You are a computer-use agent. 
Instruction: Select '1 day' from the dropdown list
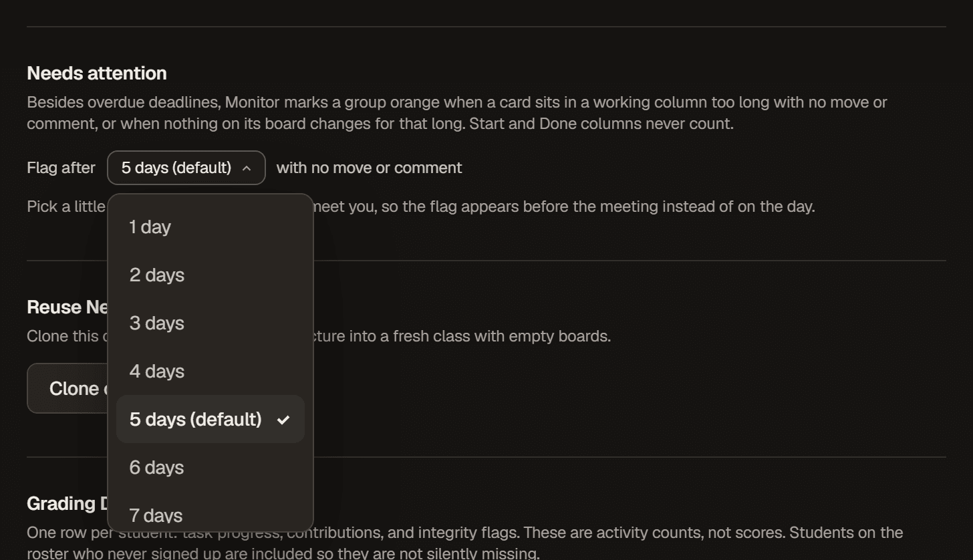(211, 227)
